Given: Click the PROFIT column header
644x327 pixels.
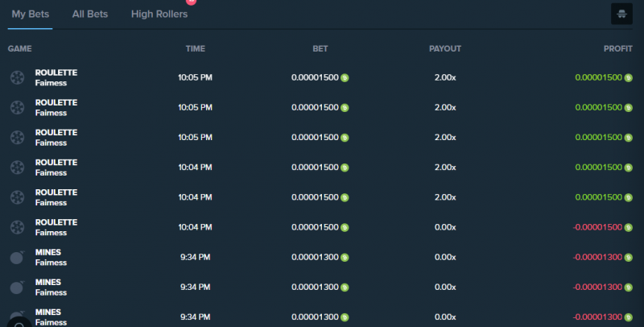Looking at the screenshot, I should 618,49.
